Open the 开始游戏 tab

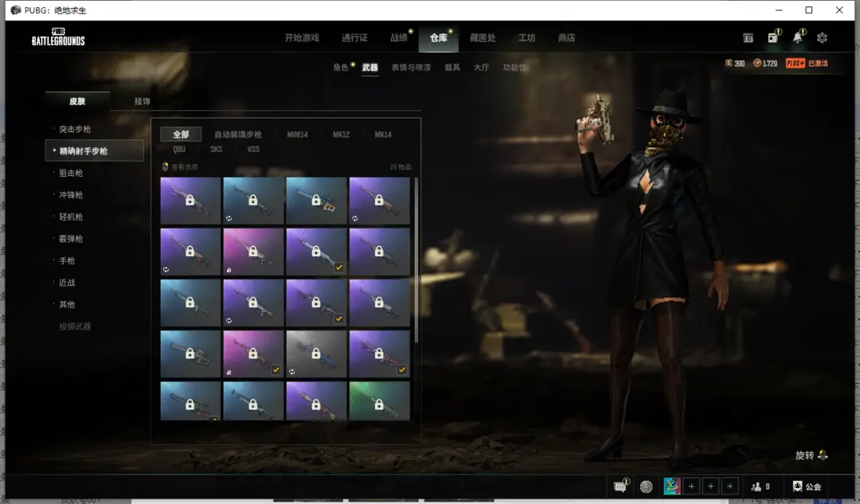point(302,38)
